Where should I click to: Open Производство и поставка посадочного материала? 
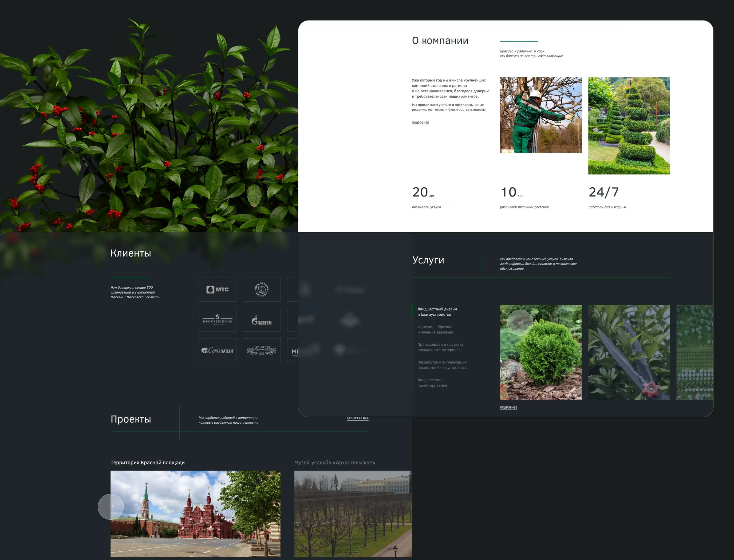(x=440, y=347)
